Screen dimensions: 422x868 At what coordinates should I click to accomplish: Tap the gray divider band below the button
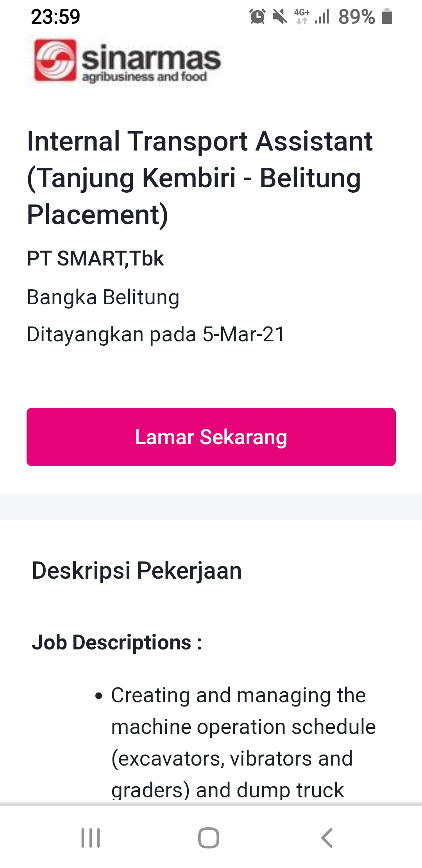tap(211, 507)
